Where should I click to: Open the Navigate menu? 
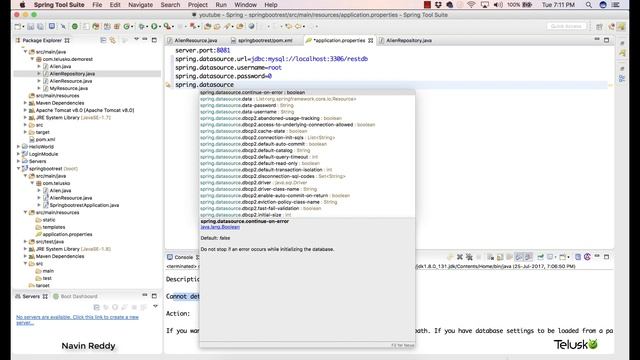point(140,5)
